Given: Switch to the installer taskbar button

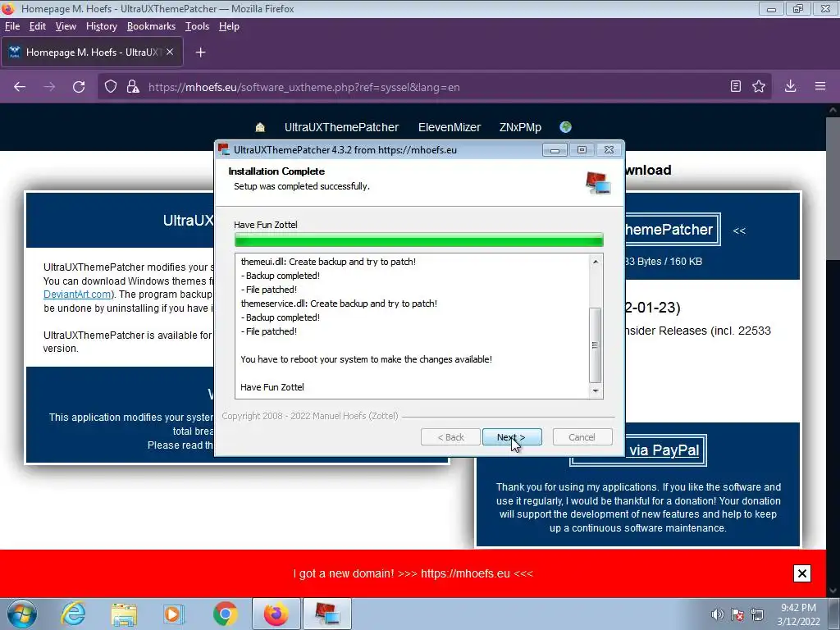Looking at the screenshot, I should click(x=327, y=614).
